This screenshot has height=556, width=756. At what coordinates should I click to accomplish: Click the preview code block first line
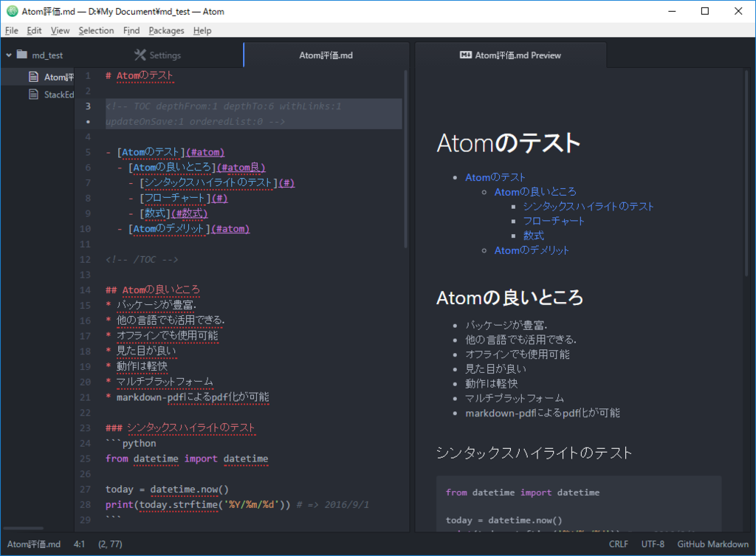coord(523,492)
